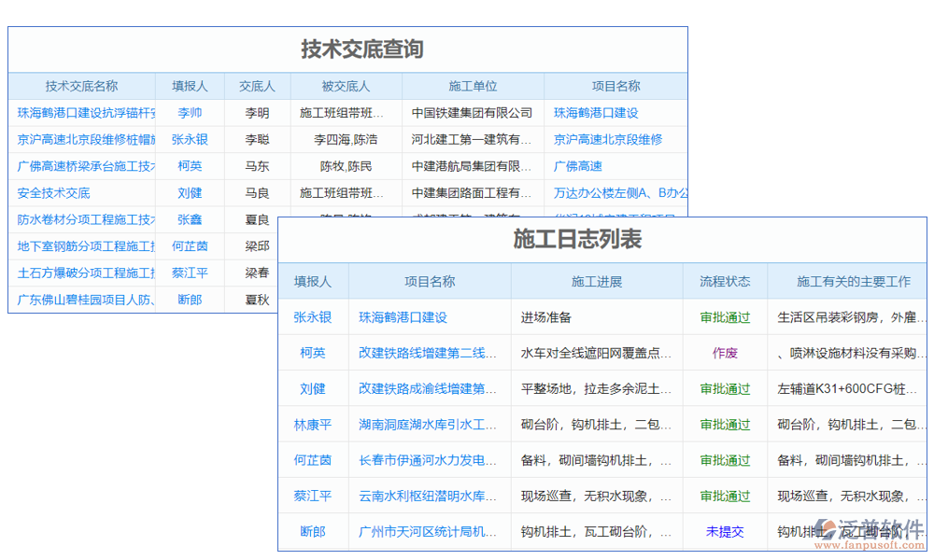Open the 改建铁路成渝线增建 project link

[x=427, y=353]
